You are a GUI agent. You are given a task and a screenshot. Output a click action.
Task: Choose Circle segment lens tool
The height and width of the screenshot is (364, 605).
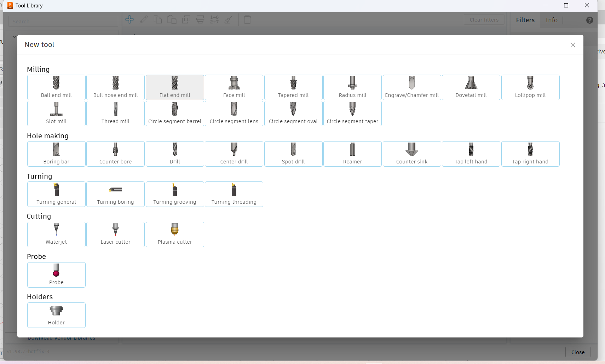pos(234,114)
